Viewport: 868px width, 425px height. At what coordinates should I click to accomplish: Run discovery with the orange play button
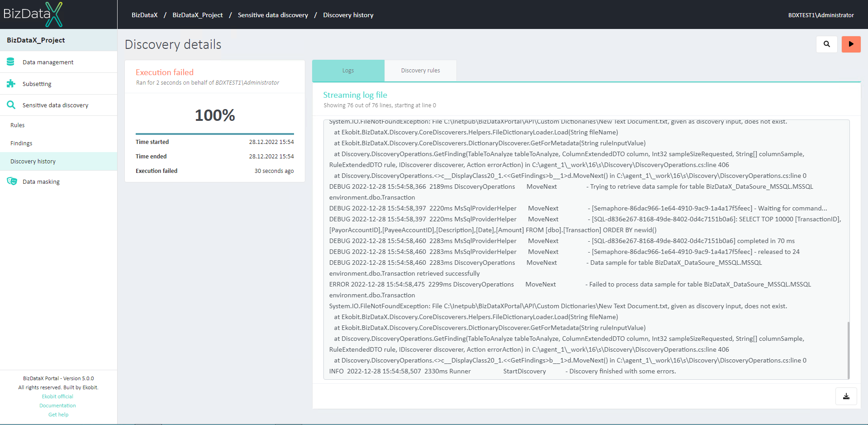tap(851, 44)
